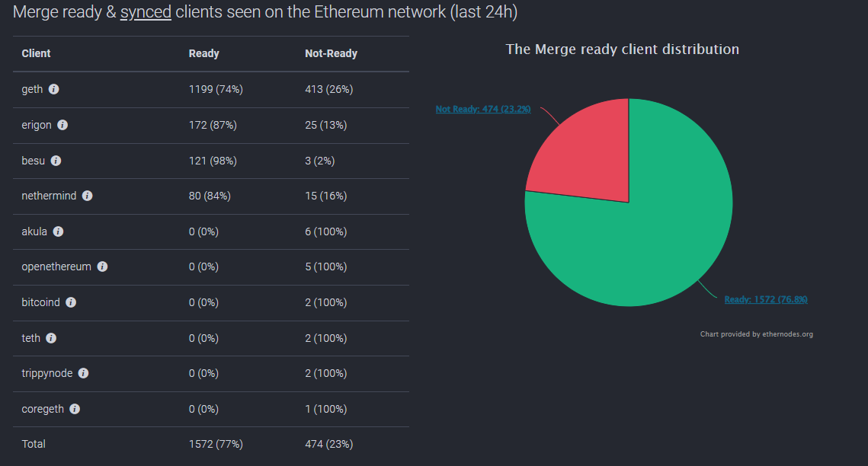Click the akula info icon
This screenshot has height=466, width=868.
58,231
